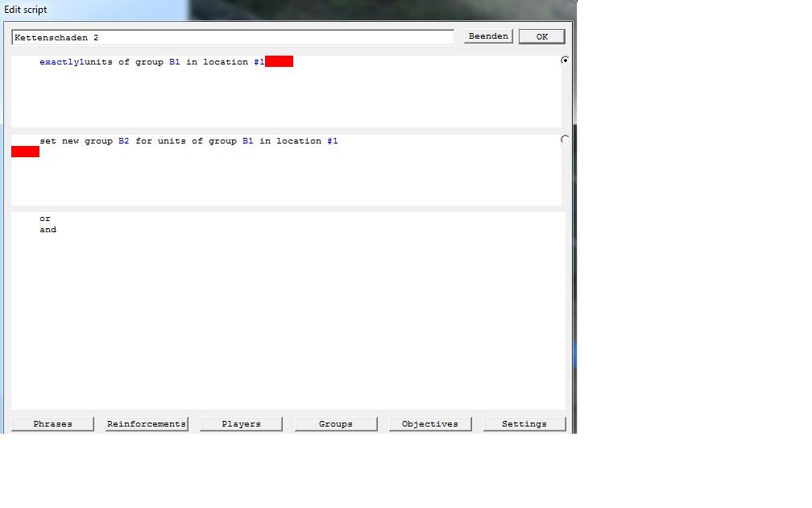
Task: Open the Groups panel
Action: 336,424
